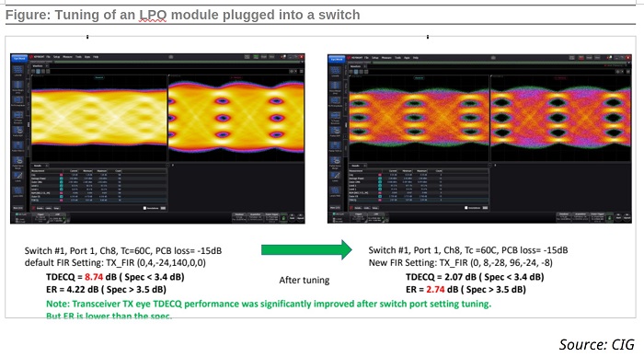Screen dimensions: 644x357
Task: Click the More button in after-tuning scope sidebar
Action: point(336,208)
